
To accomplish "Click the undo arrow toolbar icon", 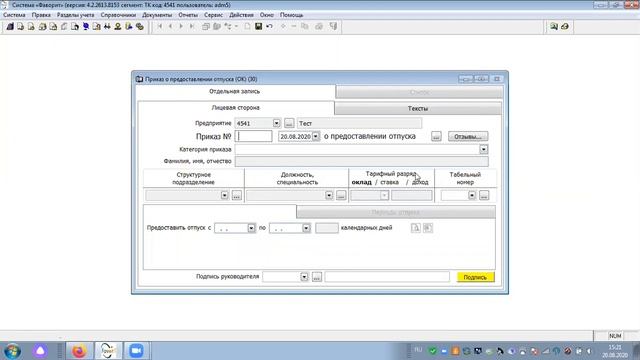I will 269,27.
